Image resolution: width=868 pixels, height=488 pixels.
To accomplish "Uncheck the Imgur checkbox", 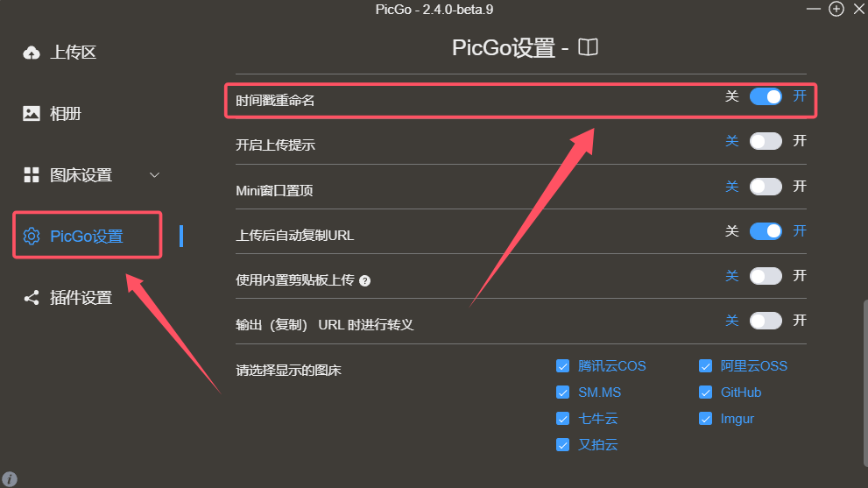I will (x=705, y=419).
